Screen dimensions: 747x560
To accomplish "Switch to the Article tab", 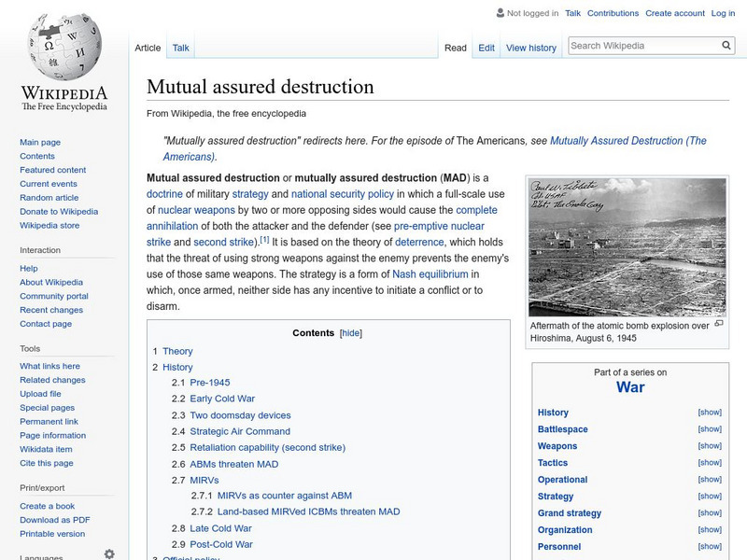I will click(x=148, y=48).
